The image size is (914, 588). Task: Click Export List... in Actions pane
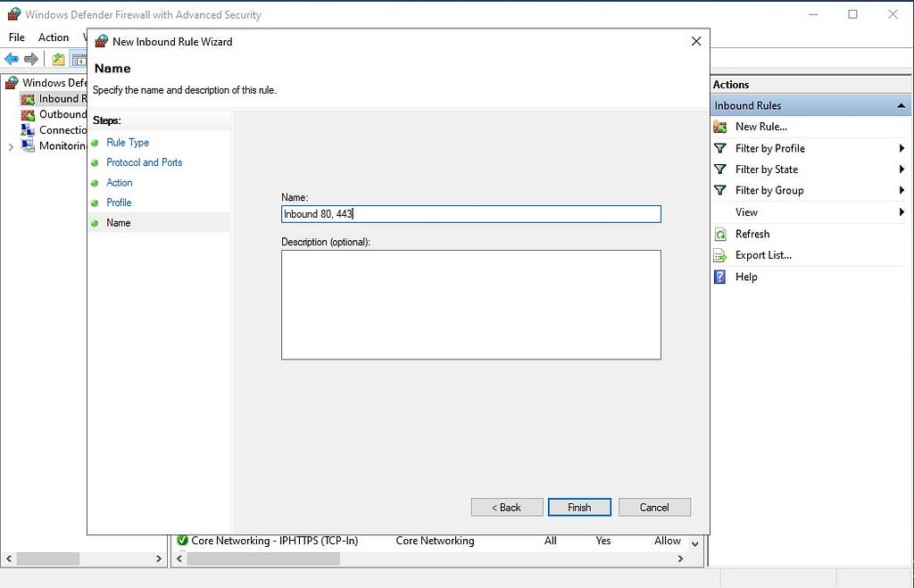tap(763, 255)
